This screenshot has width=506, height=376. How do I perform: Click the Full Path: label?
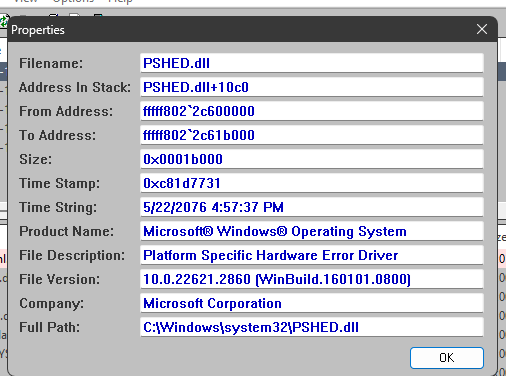pos(50,327)
